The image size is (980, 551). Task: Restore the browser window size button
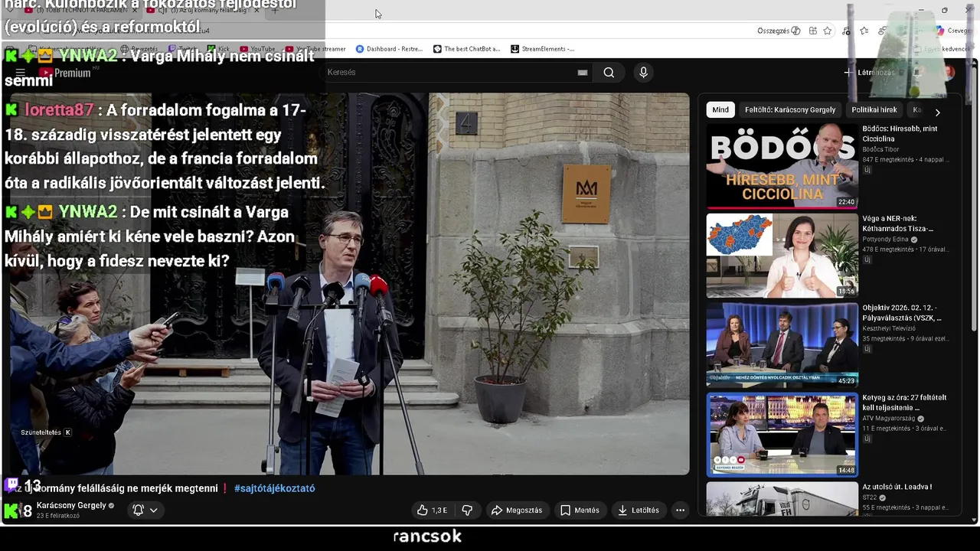pyautogui.click(x=944, y=10)
